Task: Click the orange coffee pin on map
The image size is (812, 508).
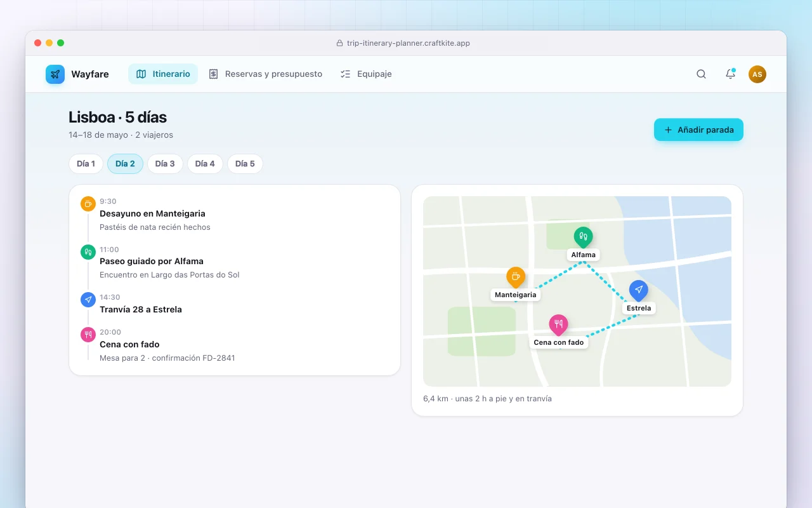Action: pos(516,277)
